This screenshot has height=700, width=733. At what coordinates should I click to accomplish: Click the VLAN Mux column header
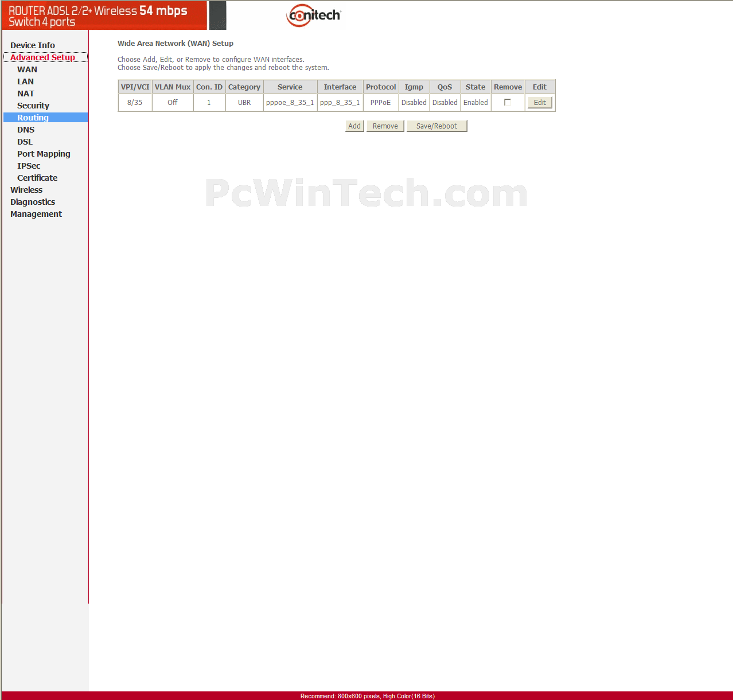tap(173, 87)
